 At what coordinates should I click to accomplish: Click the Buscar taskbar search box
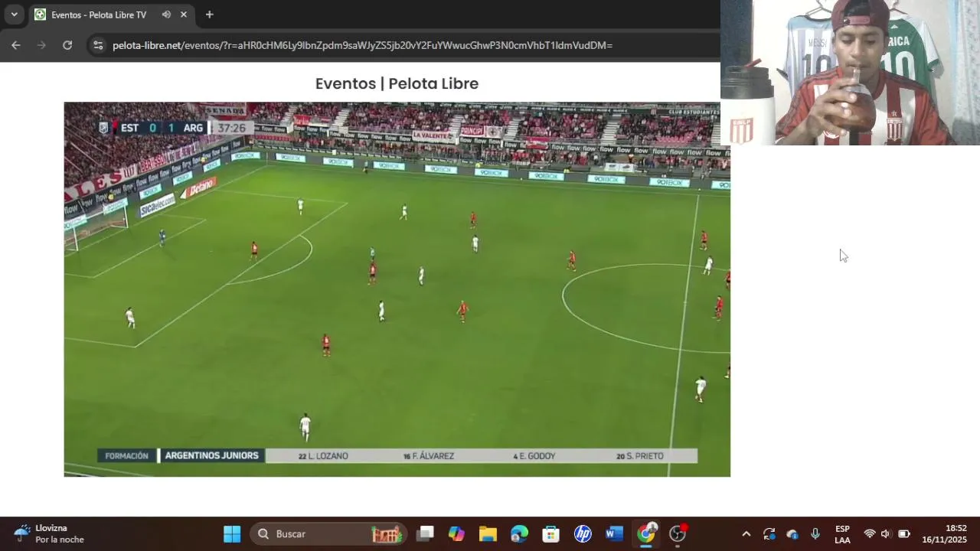(330, 534)
